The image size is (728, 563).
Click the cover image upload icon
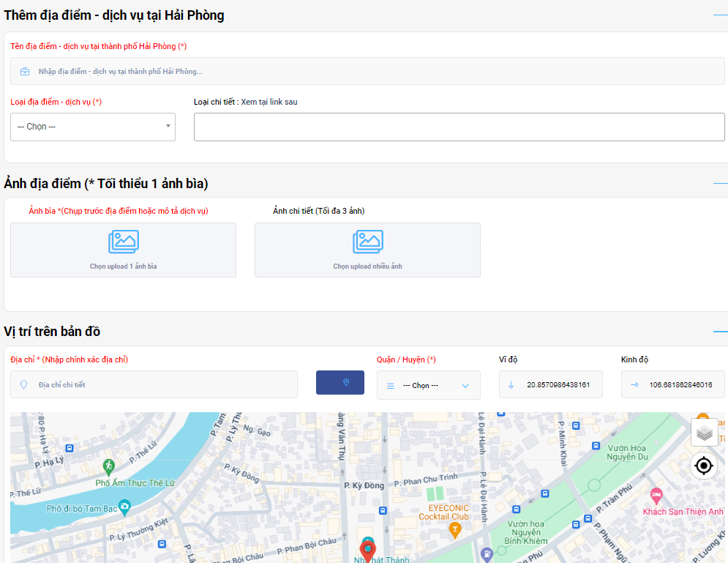(123, 242)
